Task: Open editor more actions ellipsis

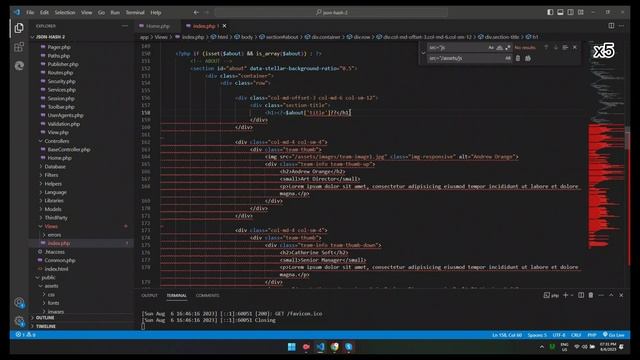Action: [621, 26]
